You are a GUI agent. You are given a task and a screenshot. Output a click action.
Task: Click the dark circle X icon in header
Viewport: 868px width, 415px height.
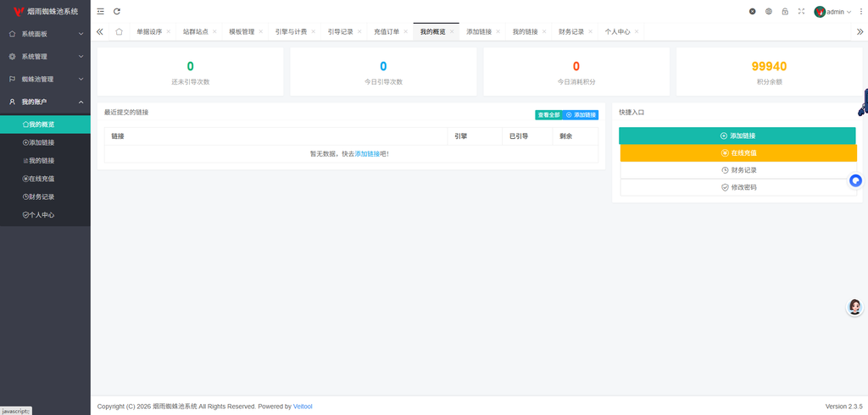(x=753, y=11)
